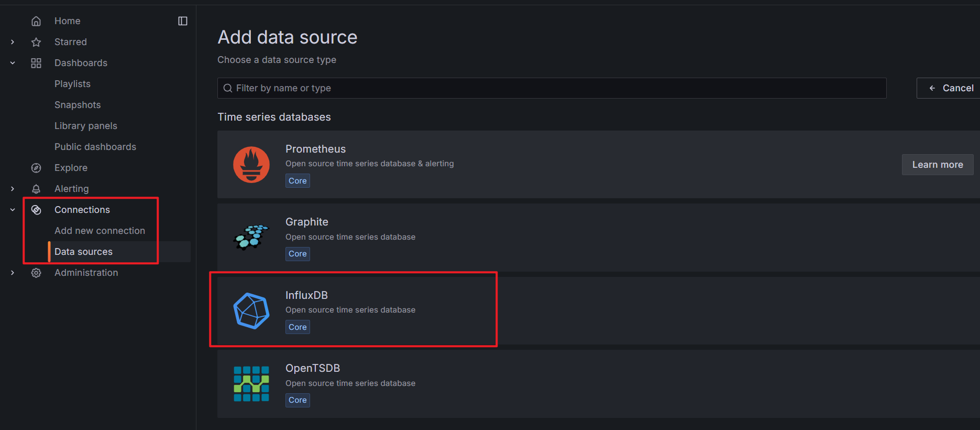This screenshot has width=980, height=430.
Task: Click the Administration gear icon
Action: (36, 273)
